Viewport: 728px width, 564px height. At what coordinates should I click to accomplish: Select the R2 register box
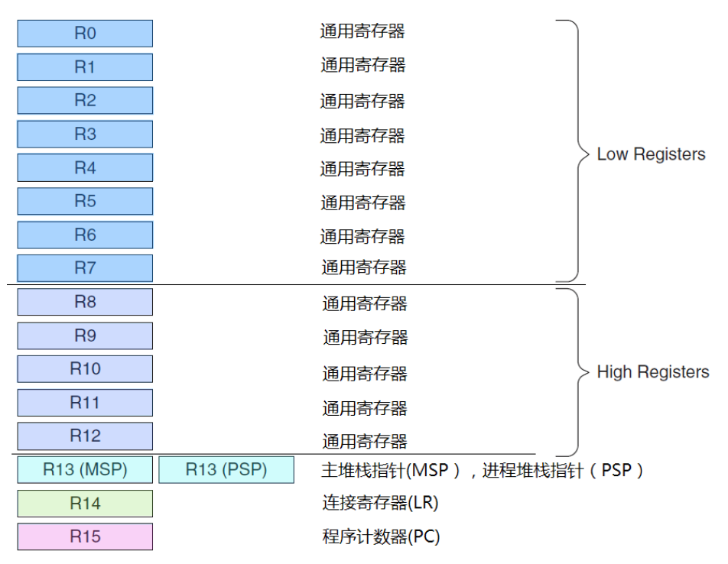85,101
